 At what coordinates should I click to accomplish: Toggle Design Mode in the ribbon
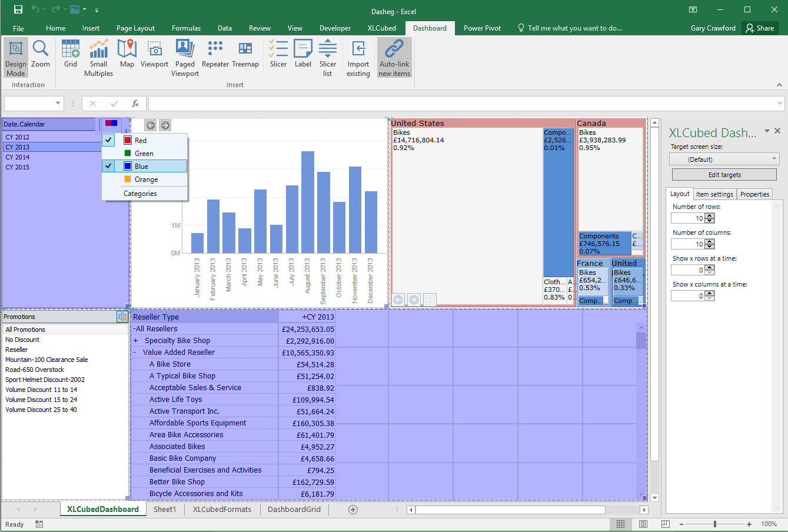tap(16, 58)
